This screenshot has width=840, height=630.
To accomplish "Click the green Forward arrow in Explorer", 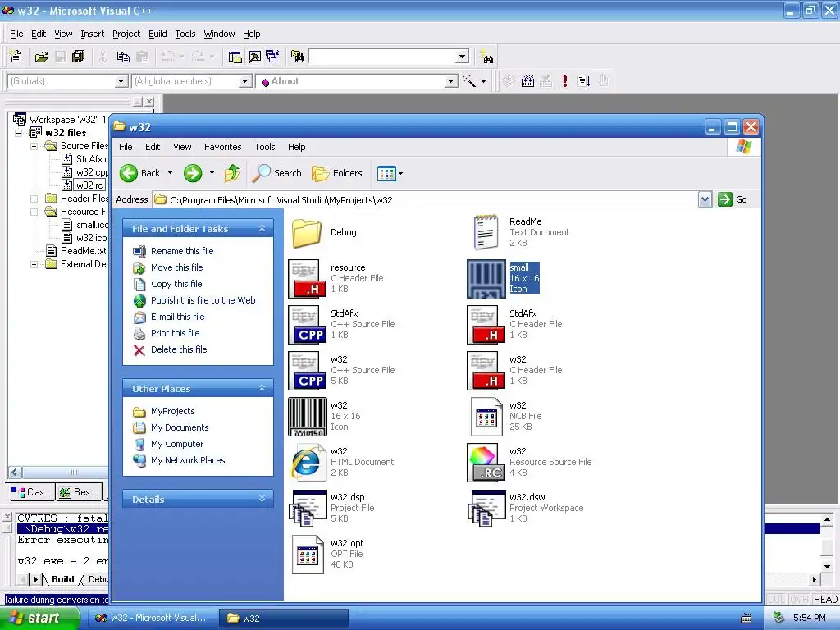I will (193, 173).
